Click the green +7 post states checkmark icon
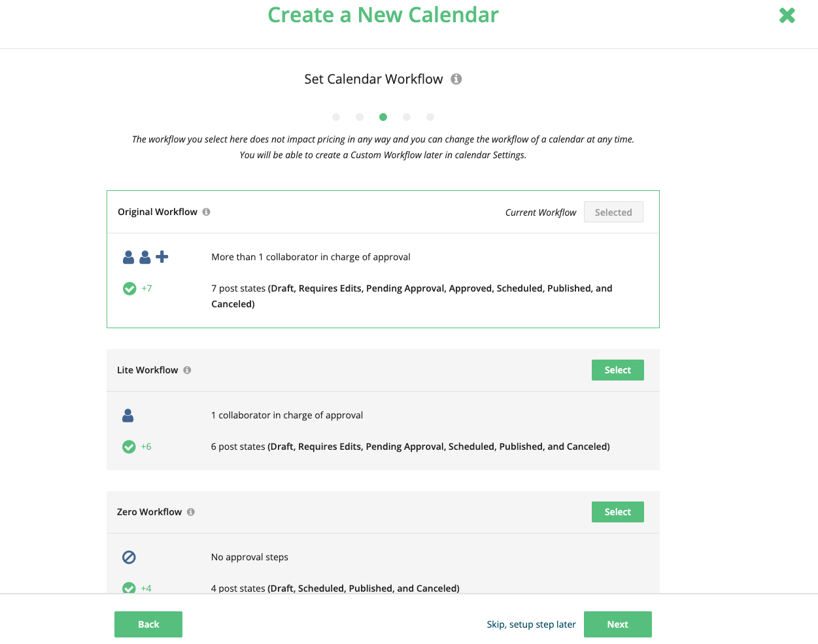The width and height of the screenshot is (818, 644). click(129, 288)
